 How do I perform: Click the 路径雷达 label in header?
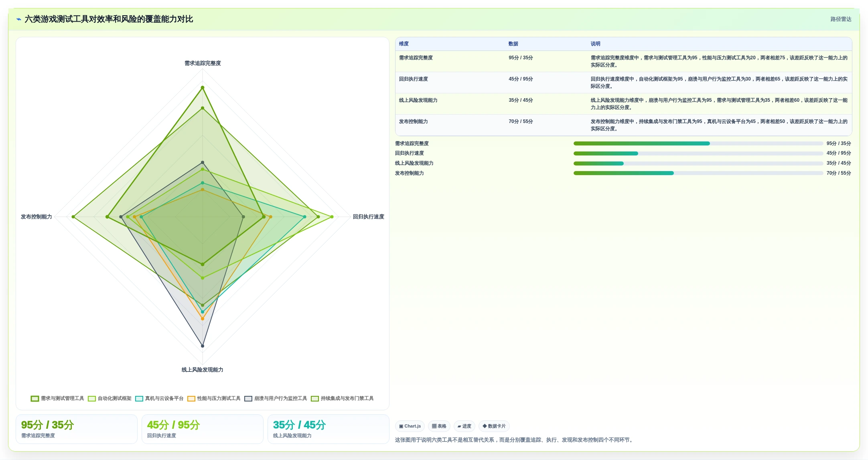841,19
